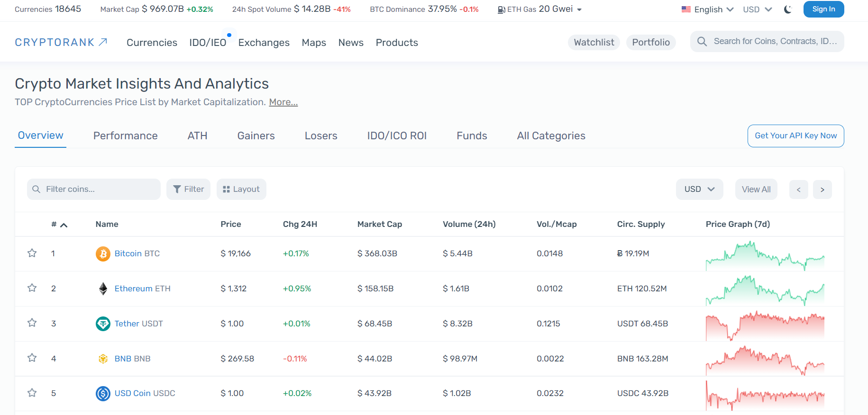Star Bitcoin to add to watchlist
The height and width of the screenshot is (415, 868).
click(32, 253)
